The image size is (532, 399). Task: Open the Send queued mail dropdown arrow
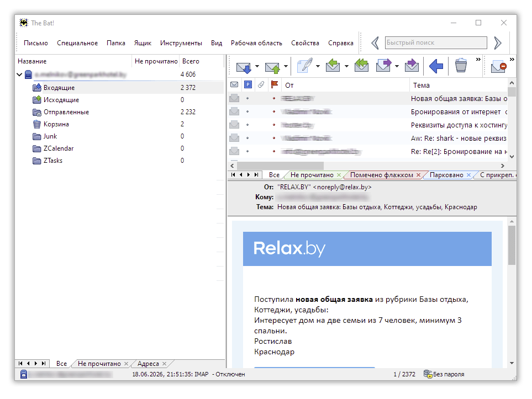click(x=286, y=66)
